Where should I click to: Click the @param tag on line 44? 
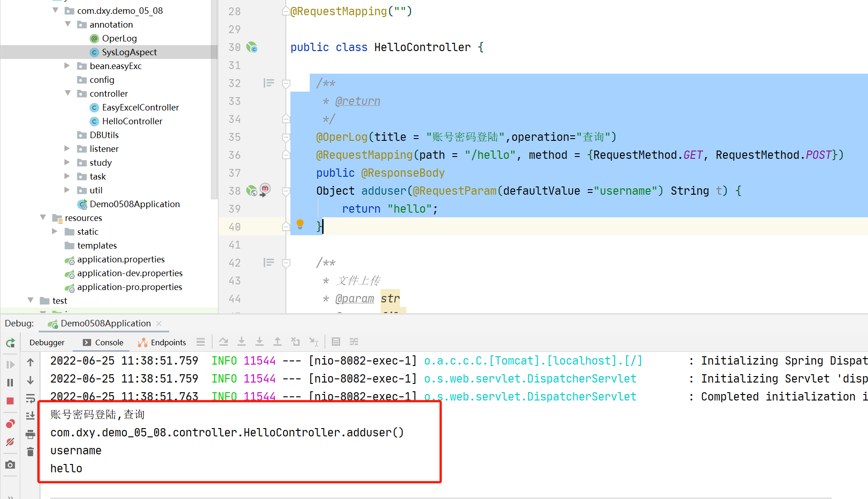pyautogui.click(x=354, y=299)
